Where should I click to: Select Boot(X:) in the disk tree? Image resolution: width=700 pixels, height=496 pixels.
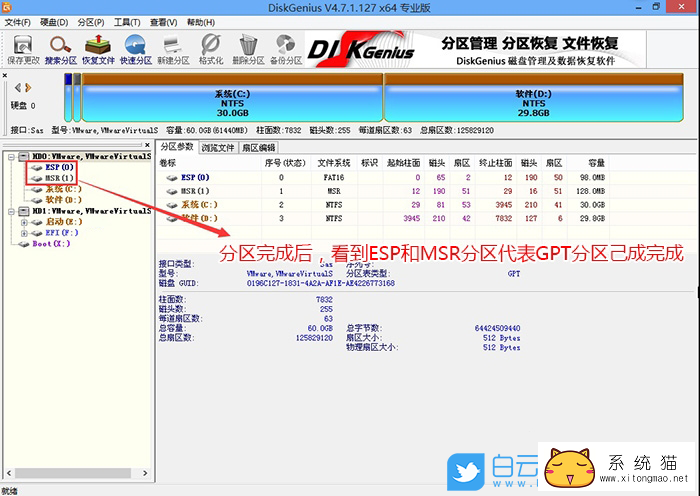tap(51, 244)
